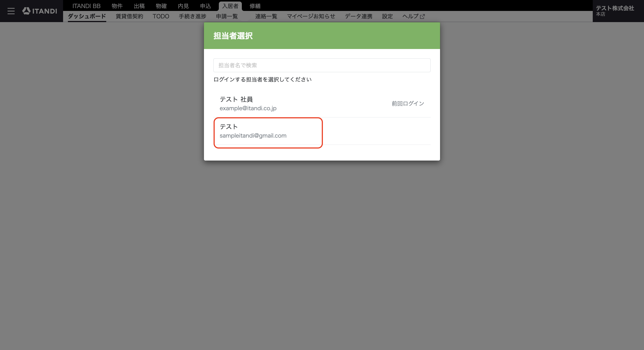This screenshot has width=644, height=350.
Task: Switch to the 内見 tab
Action: 183,6
